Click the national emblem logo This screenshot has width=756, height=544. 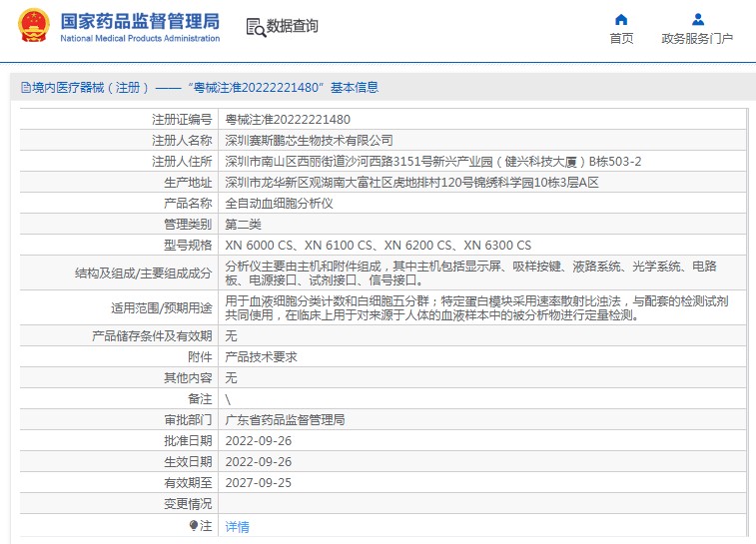(34, 26)
